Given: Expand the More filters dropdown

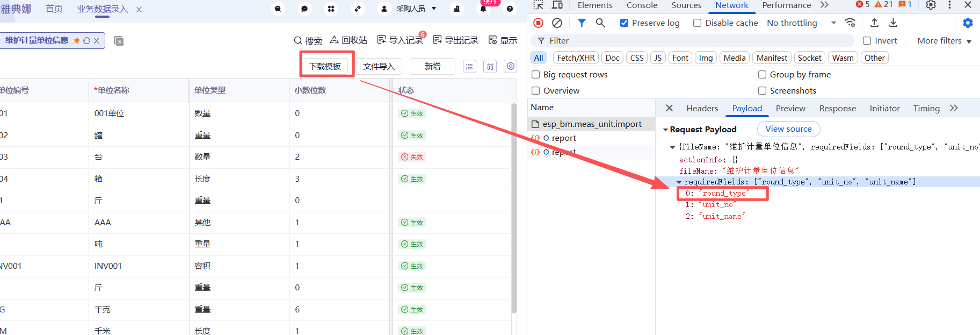Looking at the screenshot, I should (944, 41).
